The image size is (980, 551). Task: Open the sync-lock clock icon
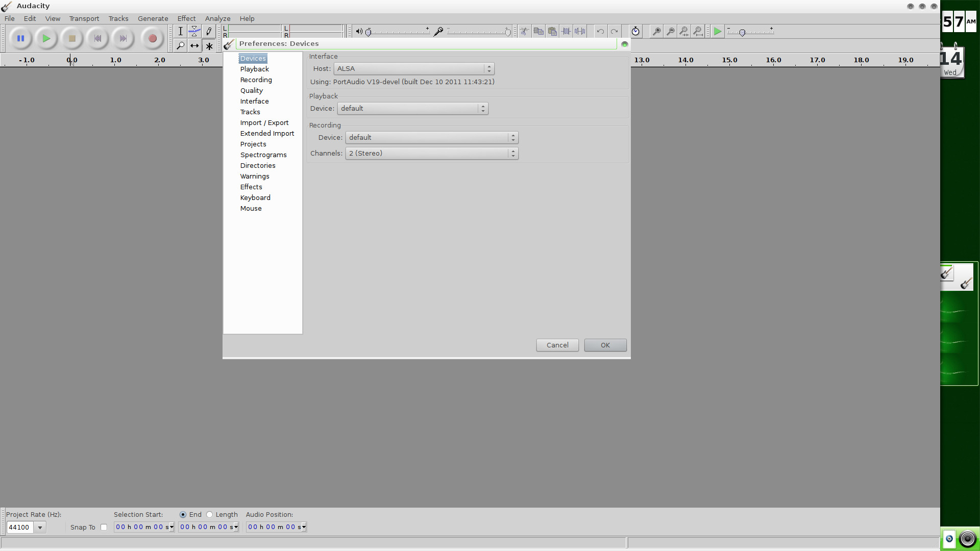point(635,32)
